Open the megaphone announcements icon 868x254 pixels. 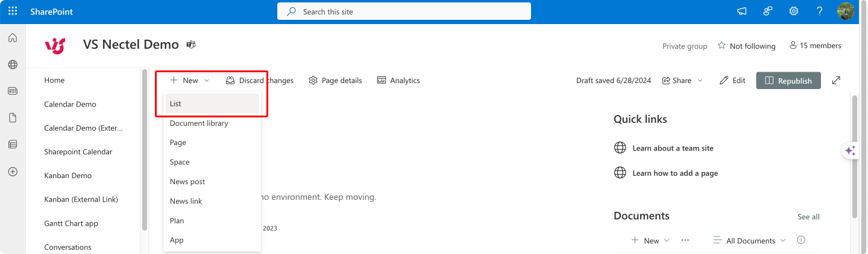point(742,11)
